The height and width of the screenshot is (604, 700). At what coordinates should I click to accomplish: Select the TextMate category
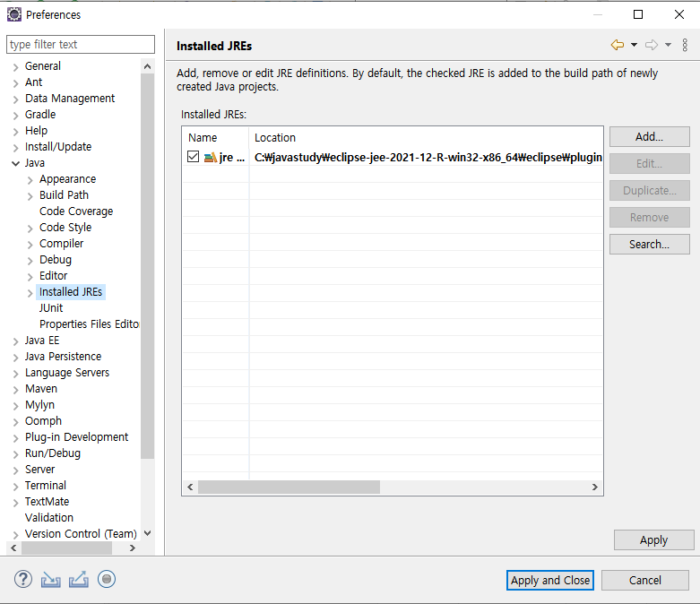point(47,501)
